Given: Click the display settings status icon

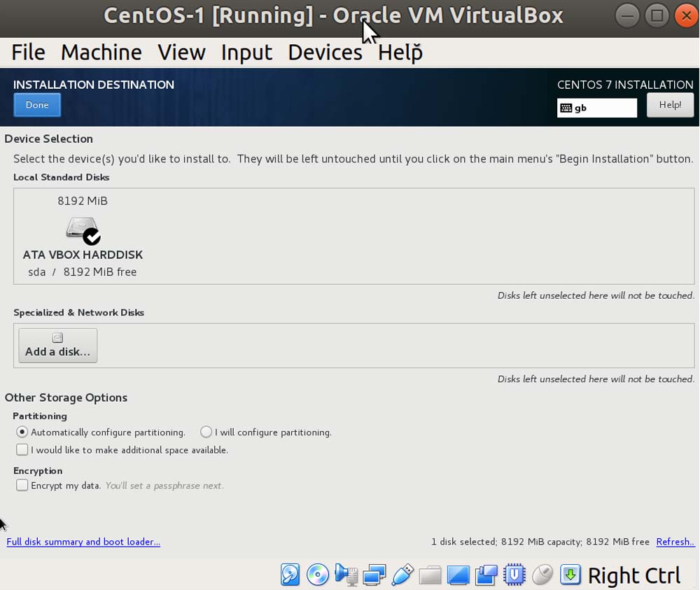Looking at the screenshot, I should point(458,575).
